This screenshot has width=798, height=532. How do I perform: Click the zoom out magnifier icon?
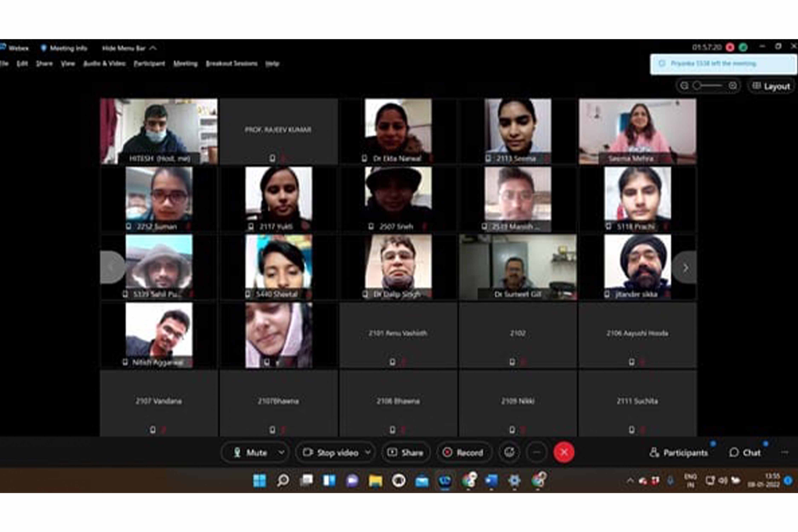click(684, 86)
